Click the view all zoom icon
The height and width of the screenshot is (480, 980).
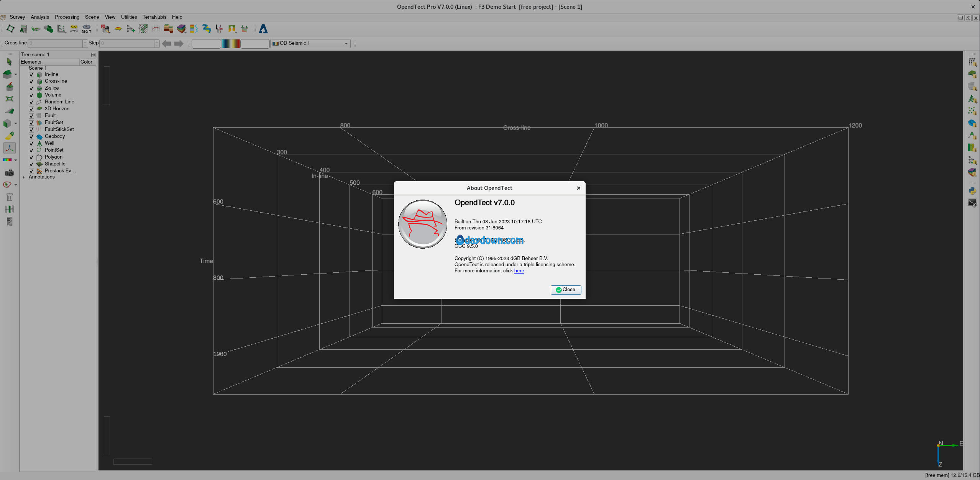click(x=10, y=99)
